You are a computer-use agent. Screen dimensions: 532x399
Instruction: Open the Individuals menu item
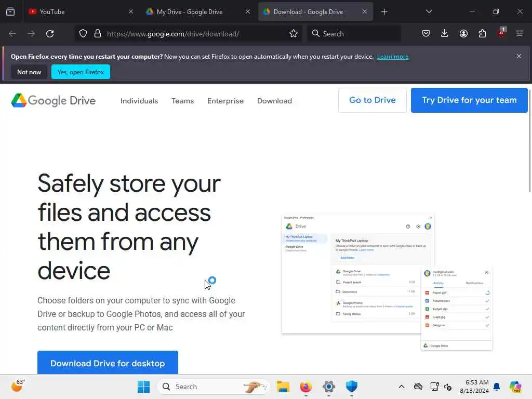tap(139, 101)
